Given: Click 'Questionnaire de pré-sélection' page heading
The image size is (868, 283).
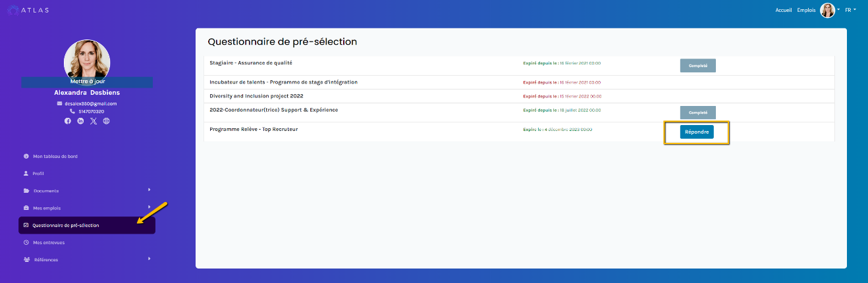Looking at the screenshot, I should pyautogui.click(x=282, y=41).
